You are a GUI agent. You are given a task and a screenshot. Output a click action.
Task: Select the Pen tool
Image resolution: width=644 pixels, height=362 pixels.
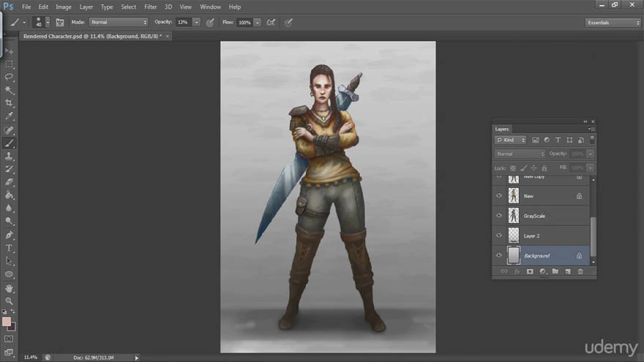click(x=9, y=235)
